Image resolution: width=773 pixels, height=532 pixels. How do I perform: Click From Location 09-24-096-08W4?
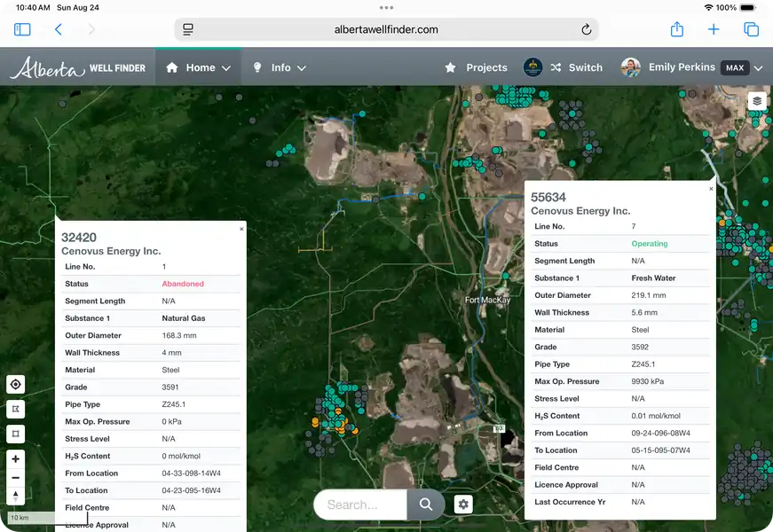660,434
